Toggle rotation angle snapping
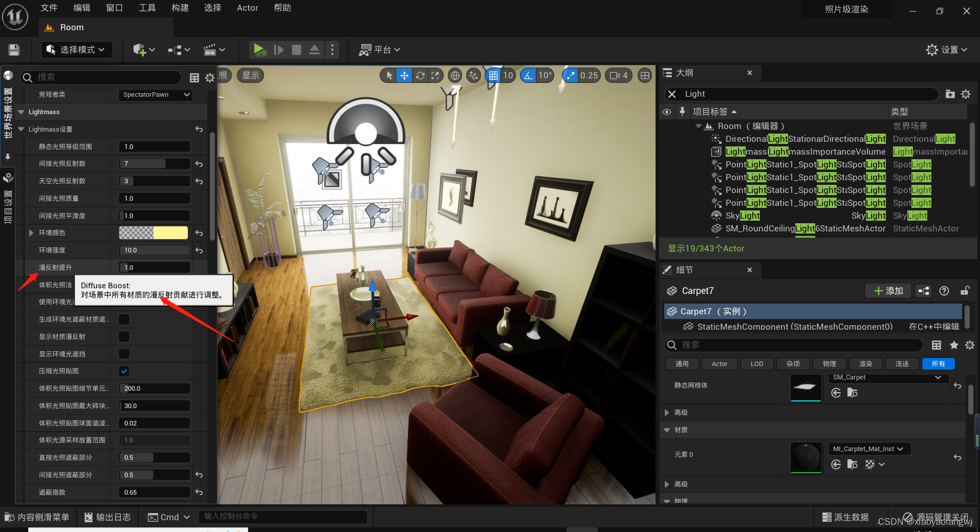The width and height of the screenshot is (980, 532). (x=528, y=76)
